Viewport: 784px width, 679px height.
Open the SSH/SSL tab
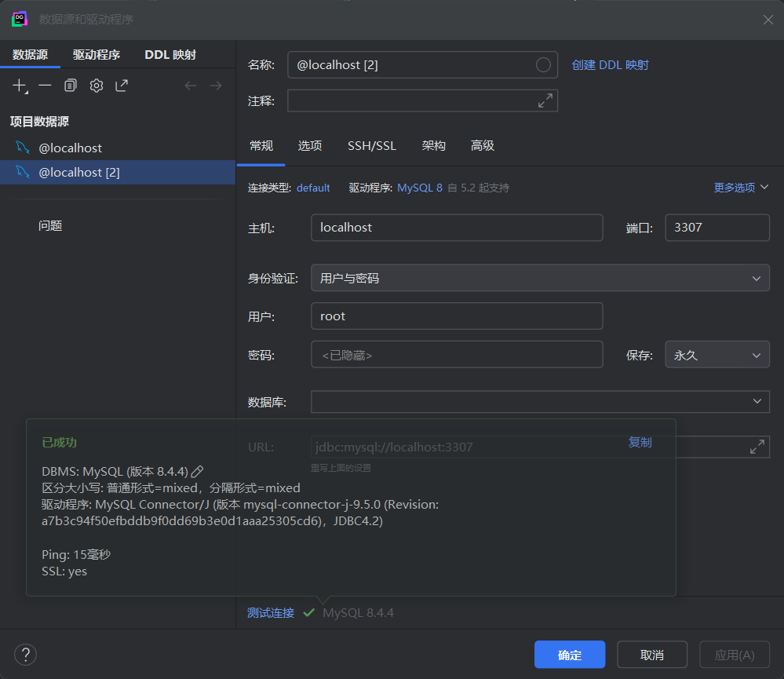click(372, 146)
